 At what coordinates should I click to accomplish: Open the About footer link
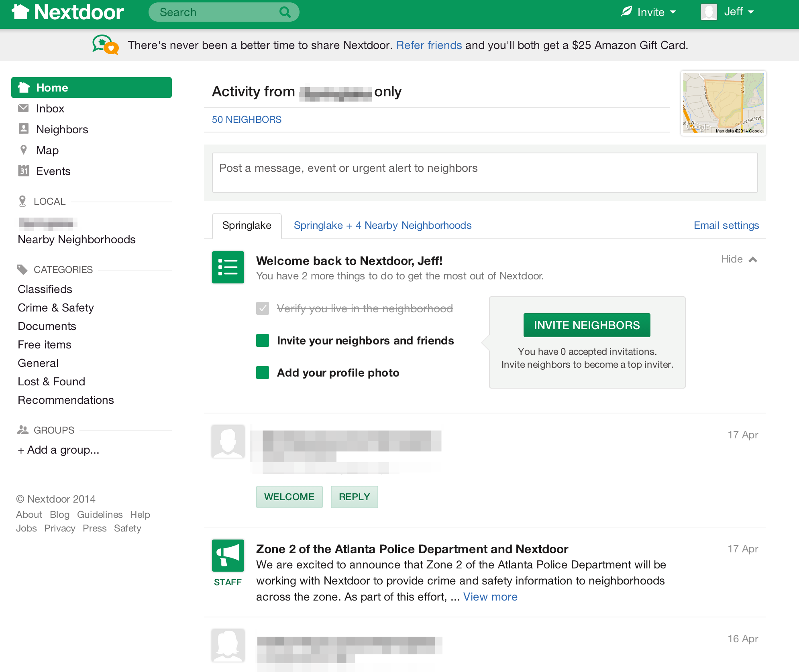click(x=29, y=515)
